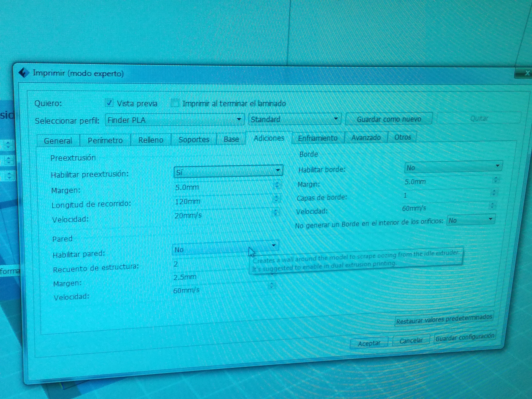The image size is (532, 399).
Task: Open the Finder PLA profile dropdown
Action: [175, 120]
